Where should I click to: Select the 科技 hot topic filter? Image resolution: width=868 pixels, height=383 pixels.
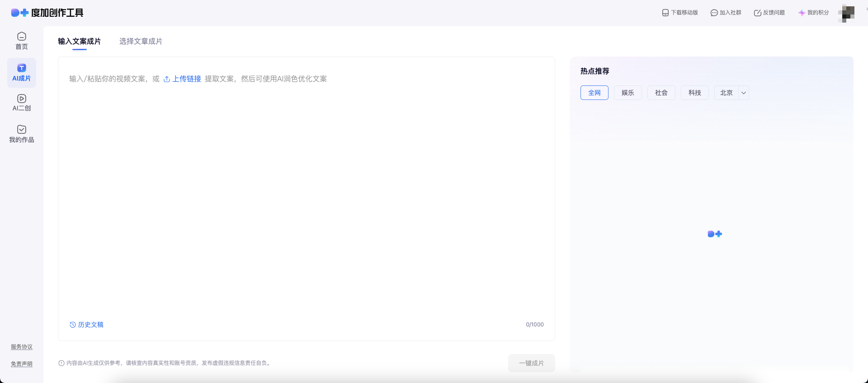click(x=694, y=93)
